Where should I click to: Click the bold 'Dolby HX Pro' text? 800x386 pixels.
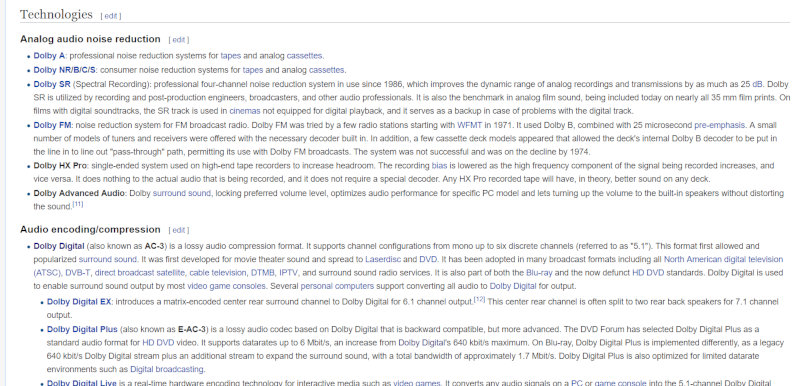(x=60, y=166)
